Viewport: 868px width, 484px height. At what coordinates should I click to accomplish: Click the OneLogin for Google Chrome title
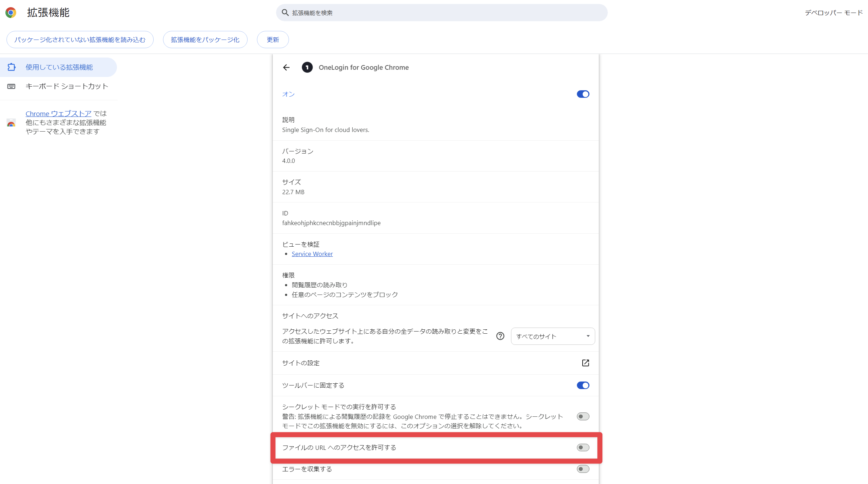(x=363, y=68)
